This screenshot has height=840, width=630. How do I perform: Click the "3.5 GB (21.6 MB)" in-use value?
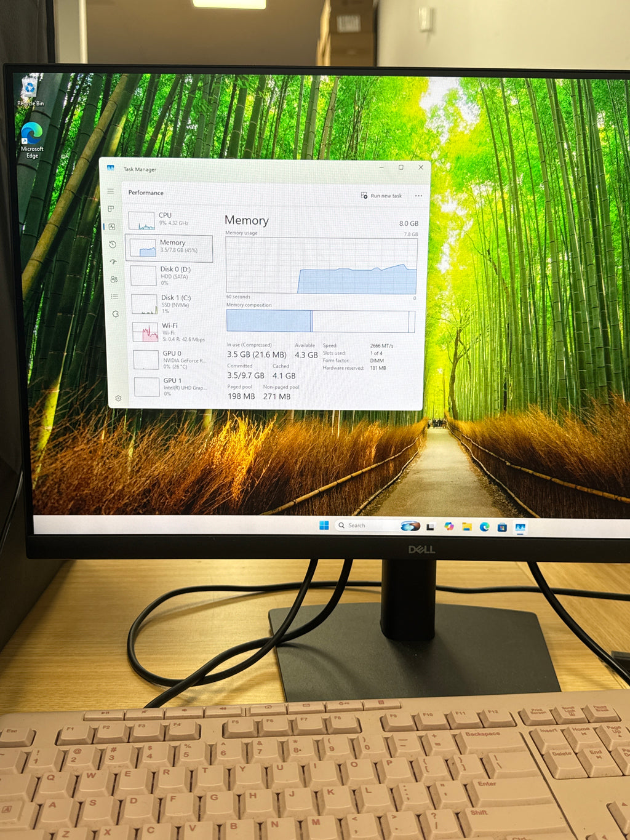click(257, 355)
